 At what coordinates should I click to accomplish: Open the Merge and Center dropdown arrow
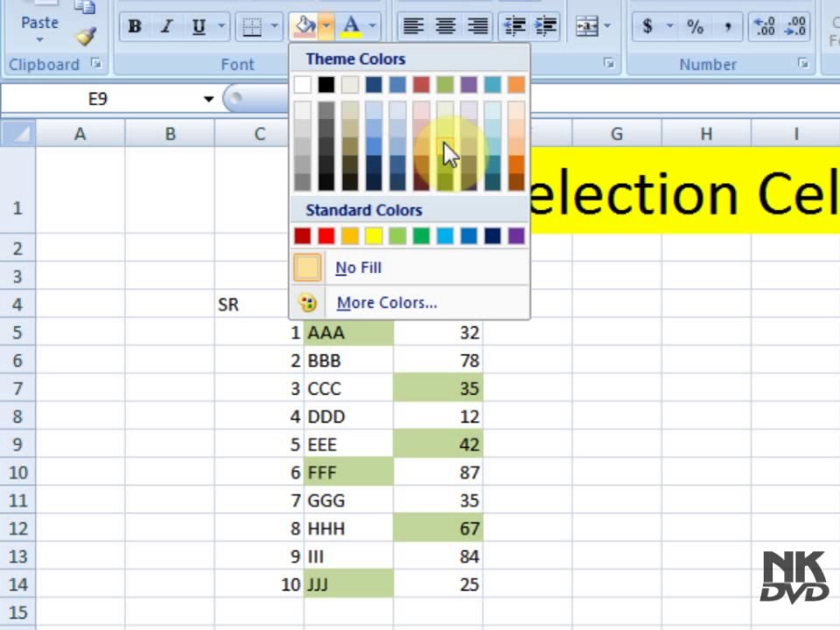click(x=607, y=25)
